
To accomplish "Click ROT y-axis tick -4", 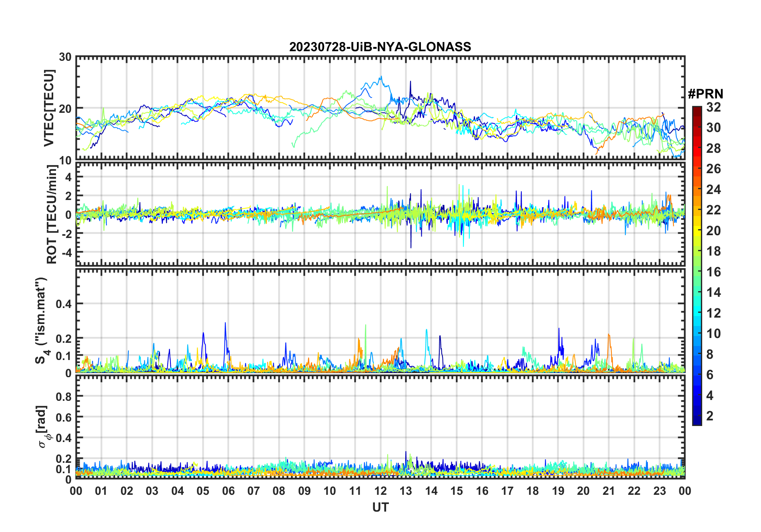I will coord(66,253).
